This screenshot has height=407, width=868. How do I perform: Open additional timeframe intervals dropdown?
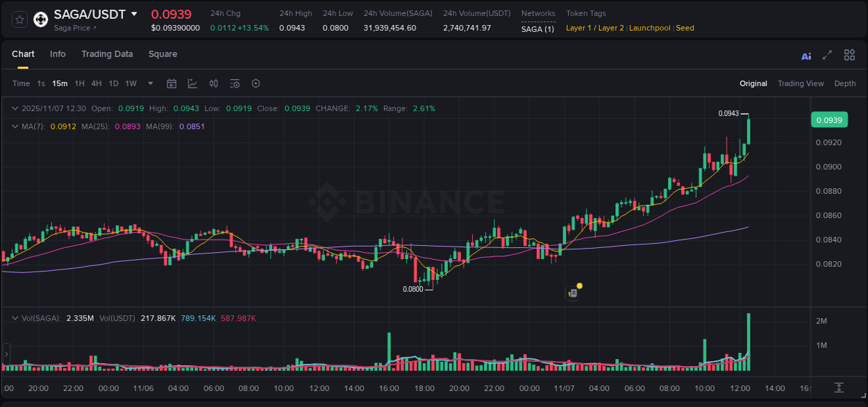click(149, 83)
